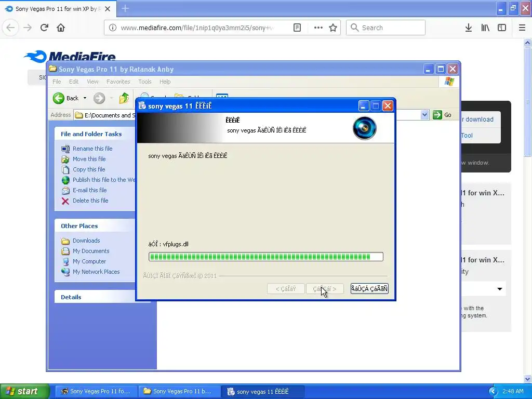This screenshot has height=399, width=532.
Task: Click the Firefox reload page icon
Action: pyautogui.click(x=44, y=28)
